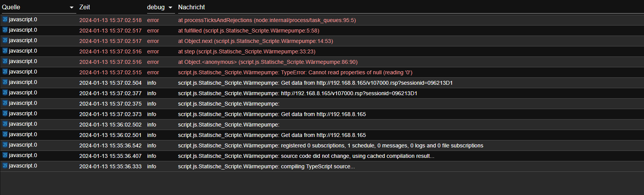Click the JS icon in the 15:36:02.501 row
The image size is (644, 195).
point(5,134)
